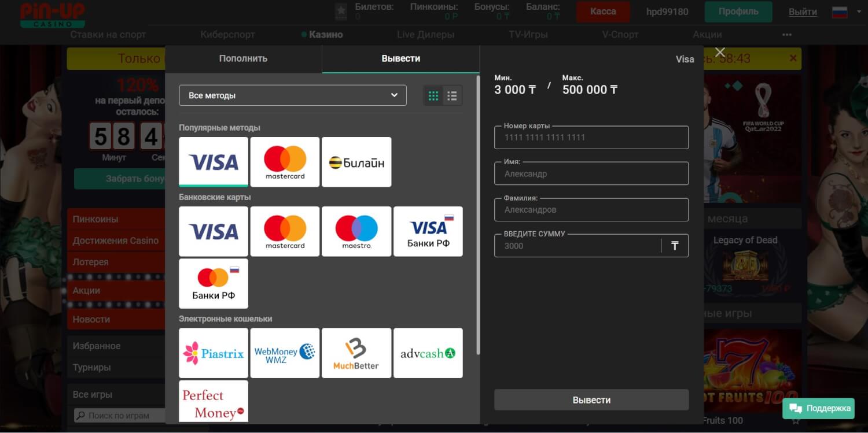Select the Piastrix e-wallet

213,353
